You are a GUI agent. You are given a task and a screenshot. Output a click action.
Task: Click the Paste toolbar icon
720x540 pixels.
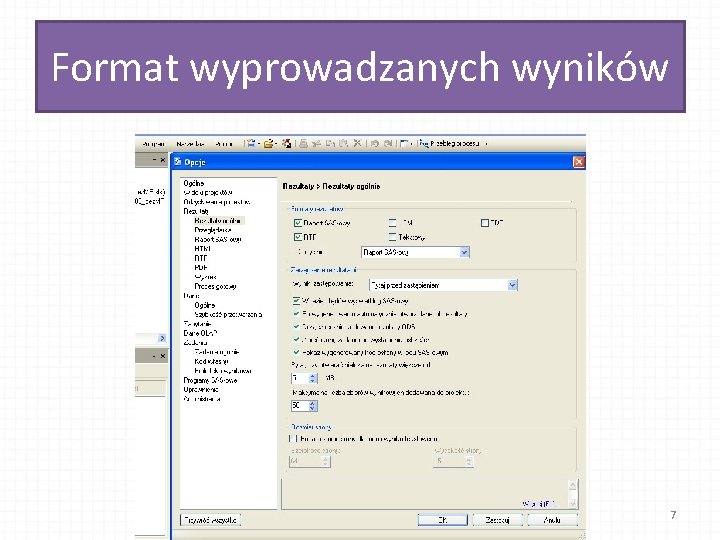343,144
